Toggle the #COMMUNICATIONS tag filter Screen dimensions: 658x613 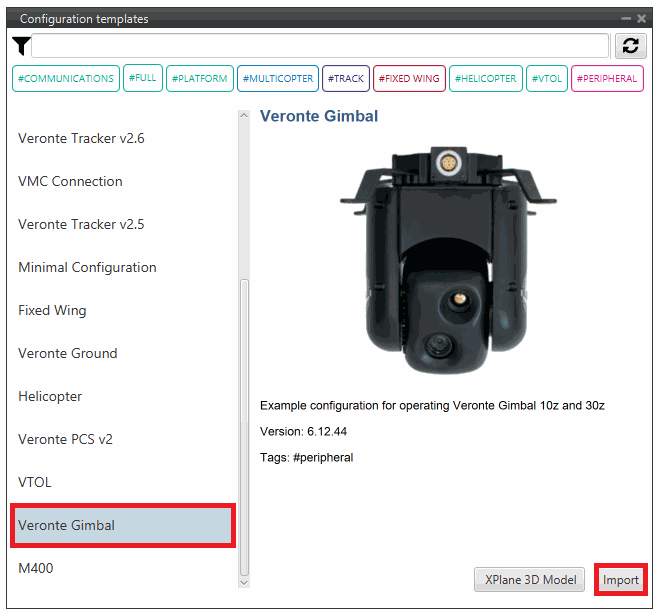(66, 79)
